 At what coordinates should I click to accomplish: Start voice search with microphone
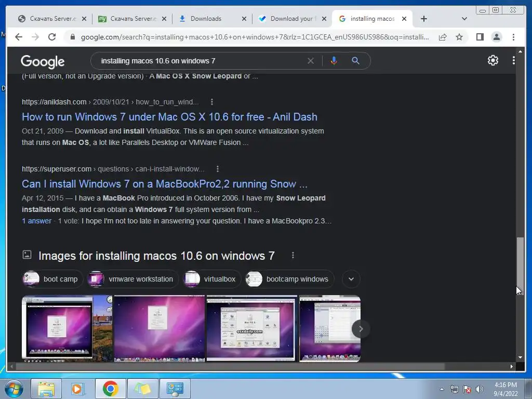point(334,61)
